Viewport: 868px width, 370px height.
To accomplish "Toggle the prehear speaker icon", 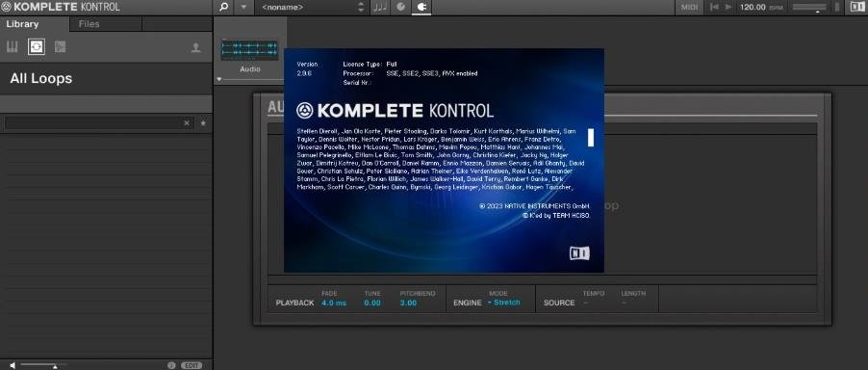I will point(13,365).
